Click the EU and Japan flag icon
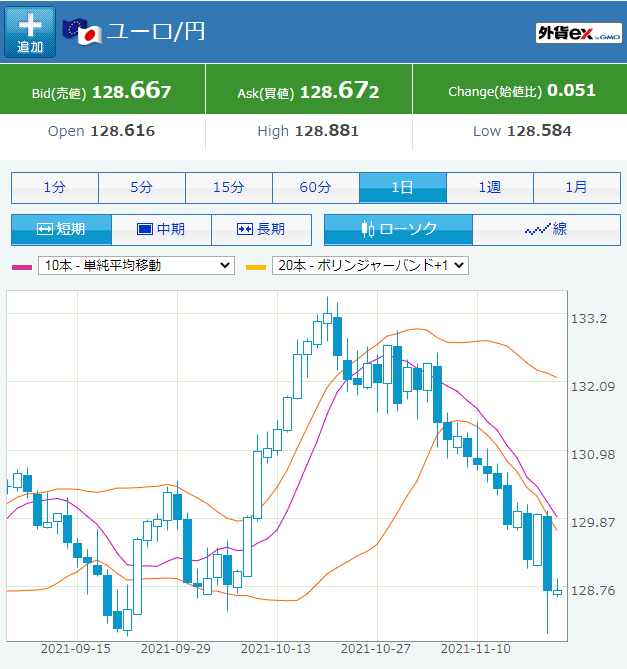 82,32
